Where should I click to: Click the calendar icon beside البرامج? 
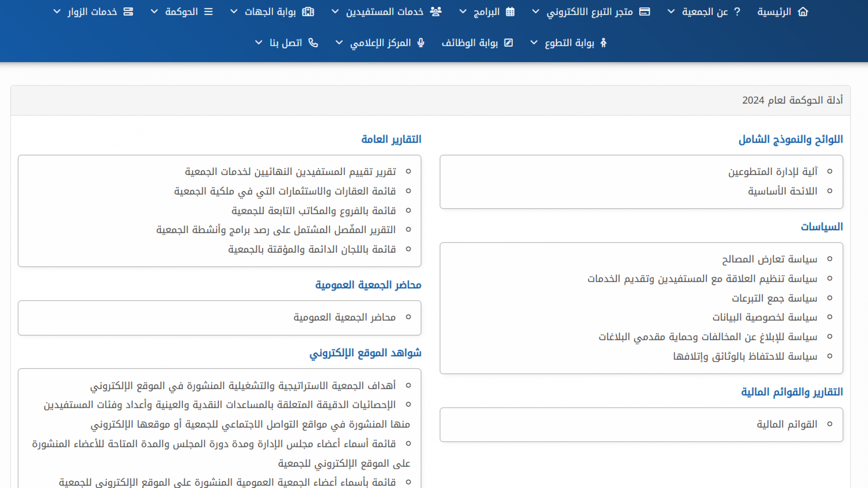510,12
